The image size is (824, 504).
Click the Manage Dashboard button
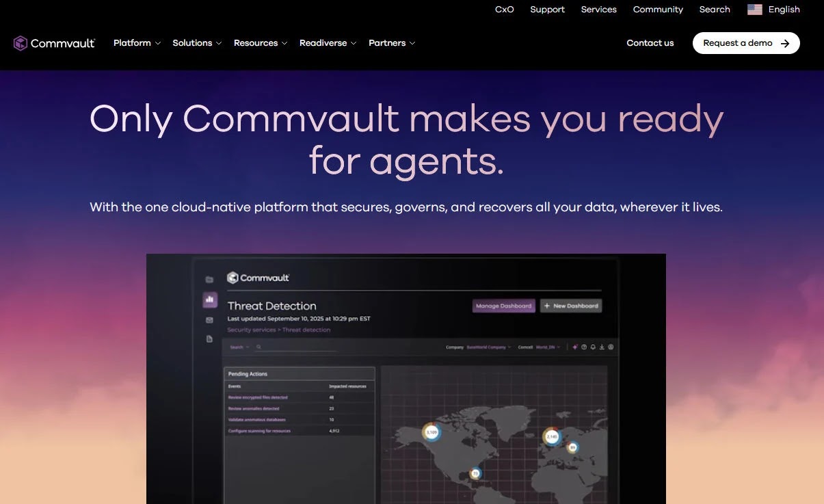coord(503,306)
